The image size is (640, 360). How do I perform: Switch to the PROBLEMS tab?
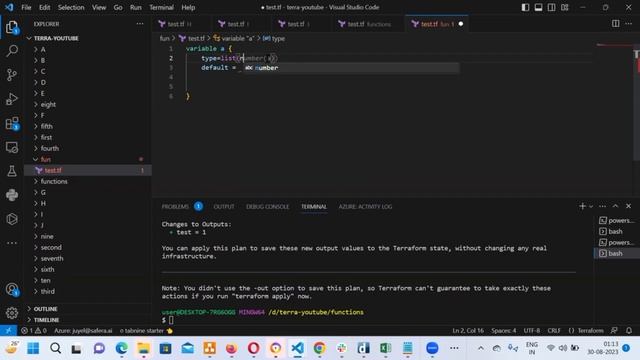tap(175, 207)
